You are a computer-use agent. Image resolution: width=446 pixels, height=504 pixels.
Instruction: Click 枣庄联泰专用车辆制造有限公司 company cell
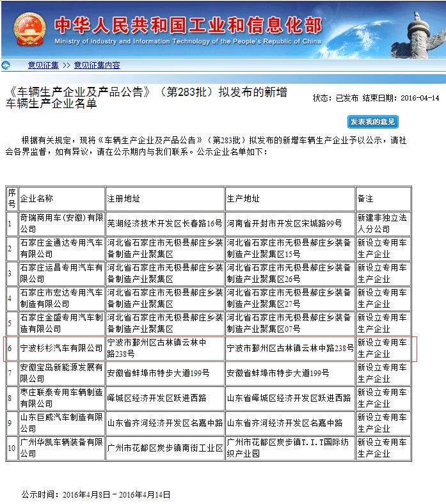tap(61, 398)
